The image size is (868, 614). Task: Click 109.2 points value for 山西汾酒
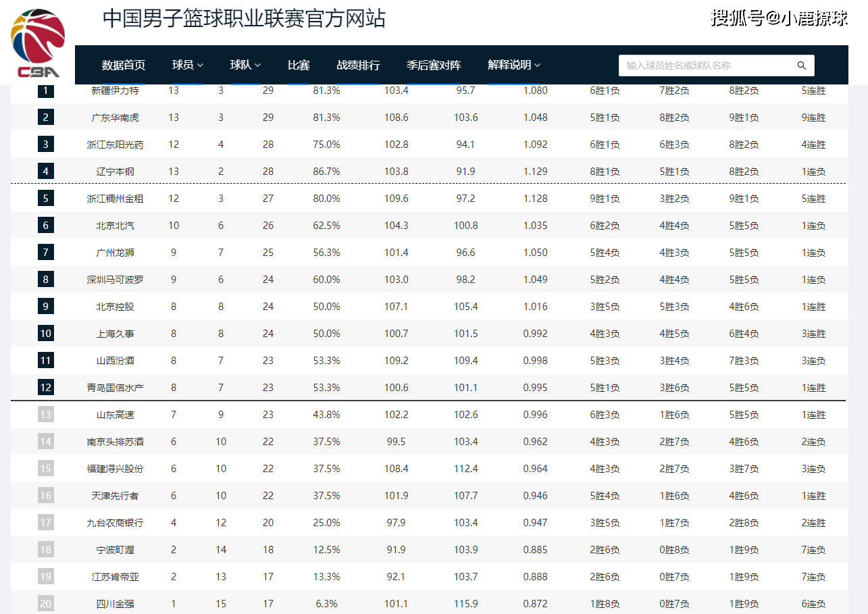click(397, 361)
